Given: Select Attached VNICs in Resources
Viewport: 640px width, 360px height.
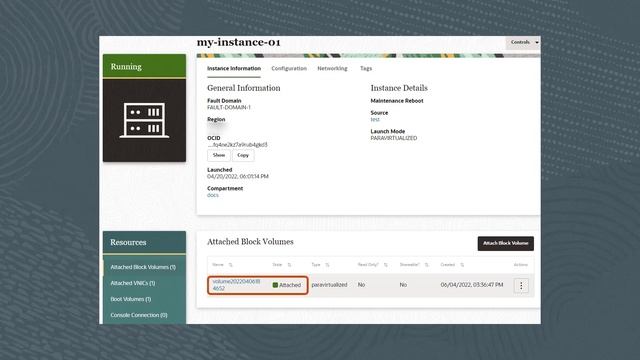Looking at the screenshot, I should coord(133,283).
